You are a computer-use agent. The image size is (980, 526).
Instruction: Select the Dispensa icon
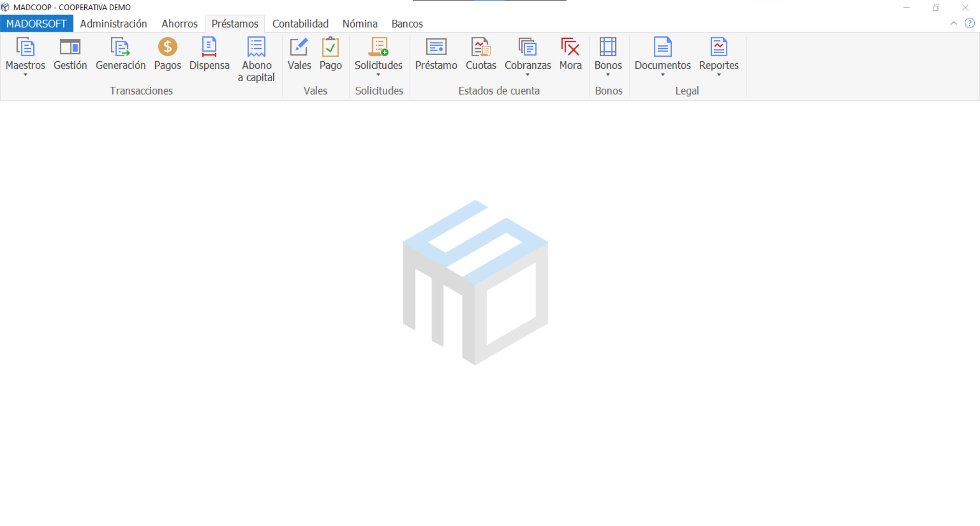209,54
